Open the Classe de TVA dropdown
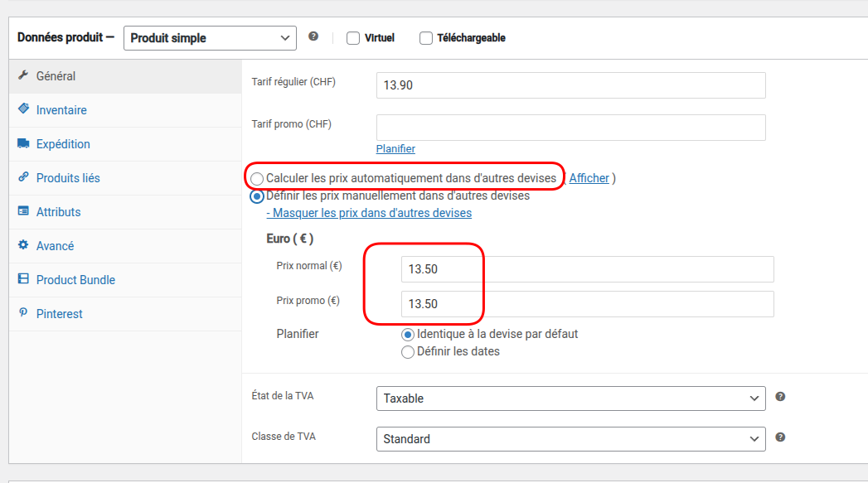868x483 pixels. click(570, 439)
